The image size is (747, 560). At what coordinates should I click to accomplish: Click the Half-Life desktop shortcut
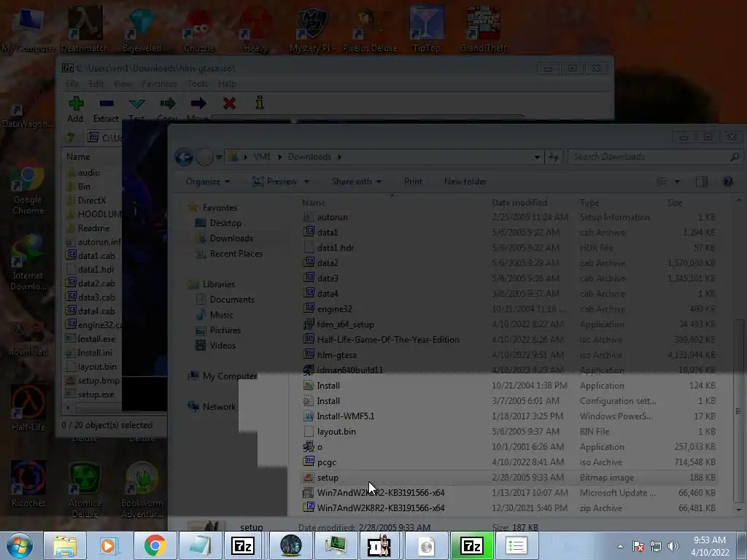click(28, 408)
